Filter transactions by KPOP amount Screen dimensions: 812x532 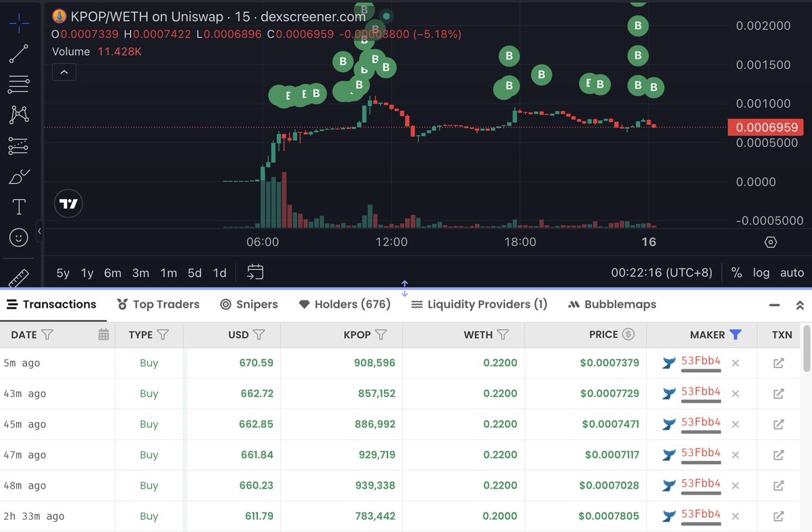381,335
